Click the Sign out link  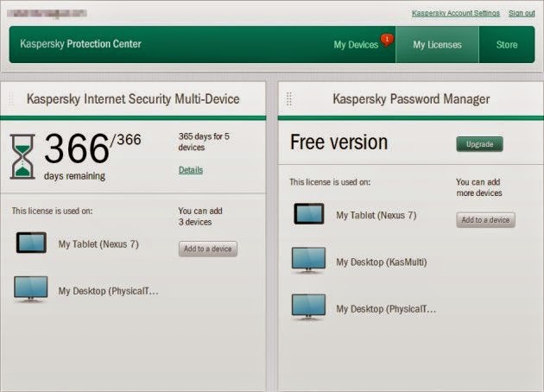[522, 13]
